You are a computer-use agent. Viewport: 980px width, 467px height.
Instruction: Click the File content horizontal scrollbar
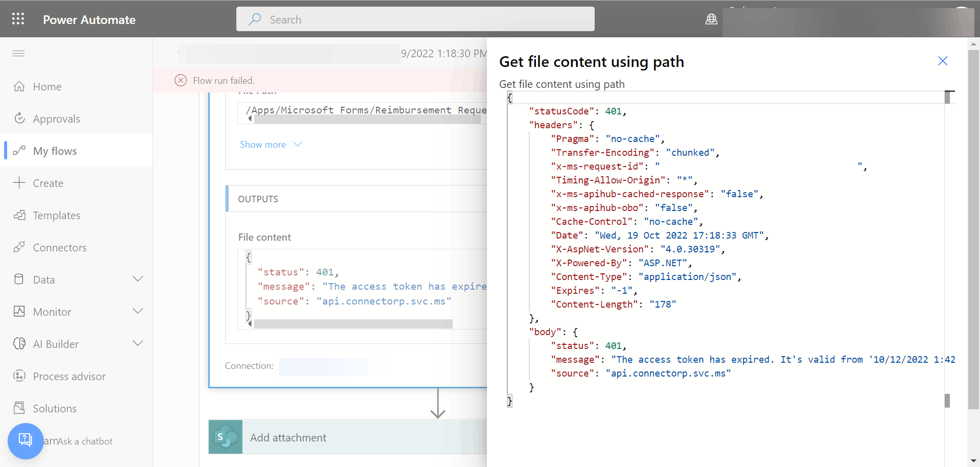point(353,324)
